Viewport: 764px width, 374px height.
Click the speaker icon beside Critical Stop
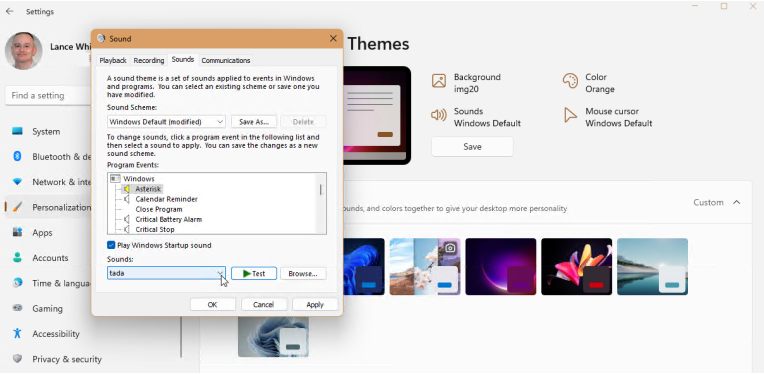127,229
